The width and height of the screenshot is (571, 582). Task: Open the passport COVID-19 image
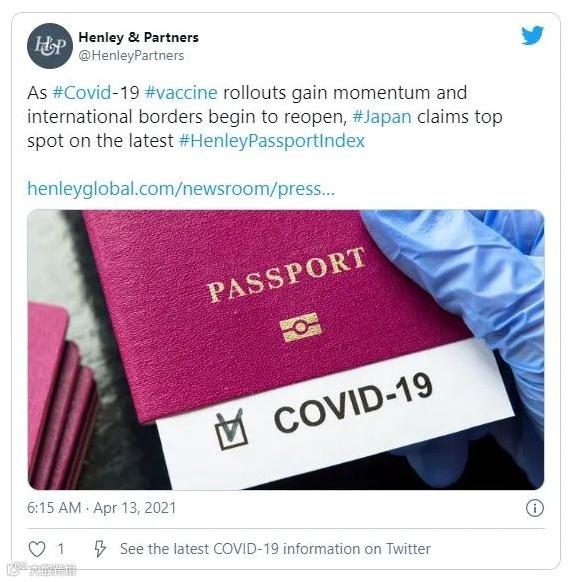(286, 350)
